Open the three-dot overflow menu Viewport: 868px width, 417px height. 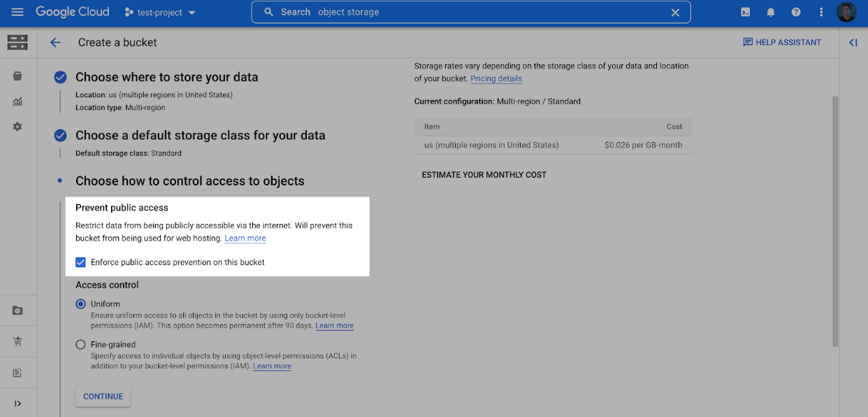point(820,12)
